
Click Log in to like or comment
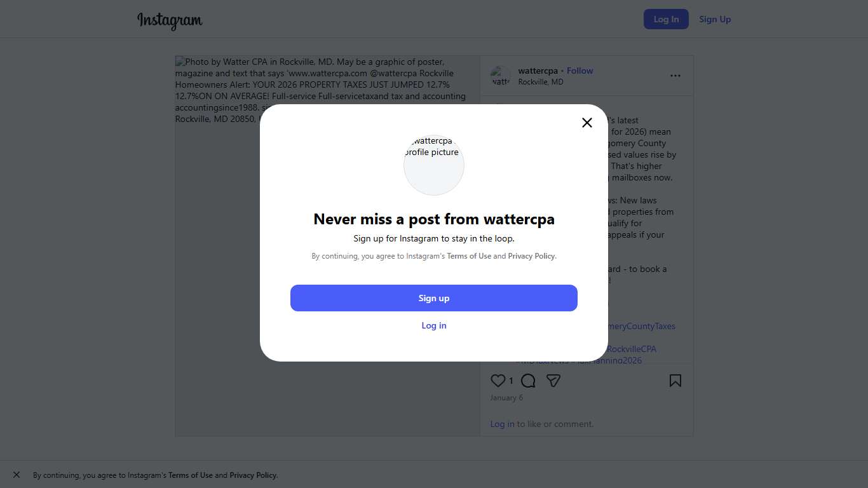click(502, 424)
